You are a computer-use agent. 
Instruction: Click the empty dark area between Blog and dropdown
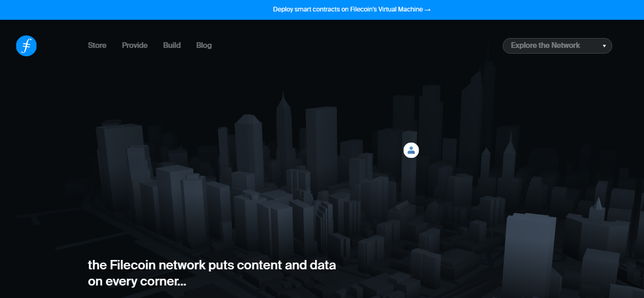[x=355, y=45]
